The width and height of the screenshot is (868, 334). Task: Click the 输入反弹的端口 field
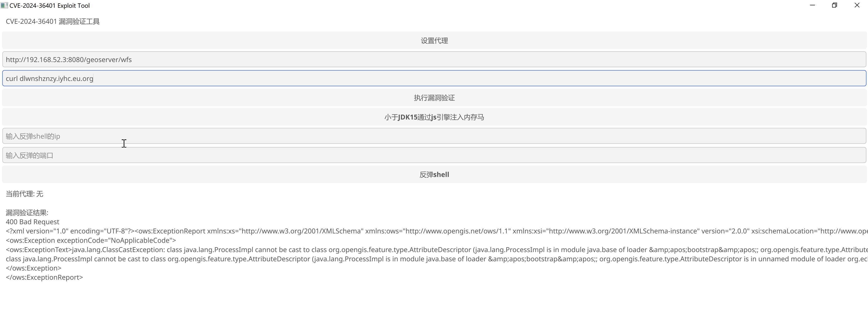434,155
